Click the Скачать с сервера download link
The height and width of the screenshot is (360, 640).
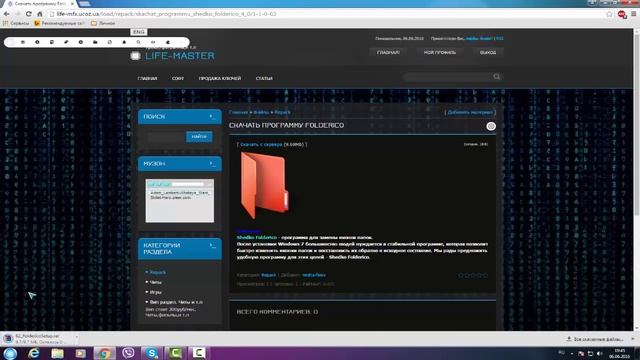[261, 144]
